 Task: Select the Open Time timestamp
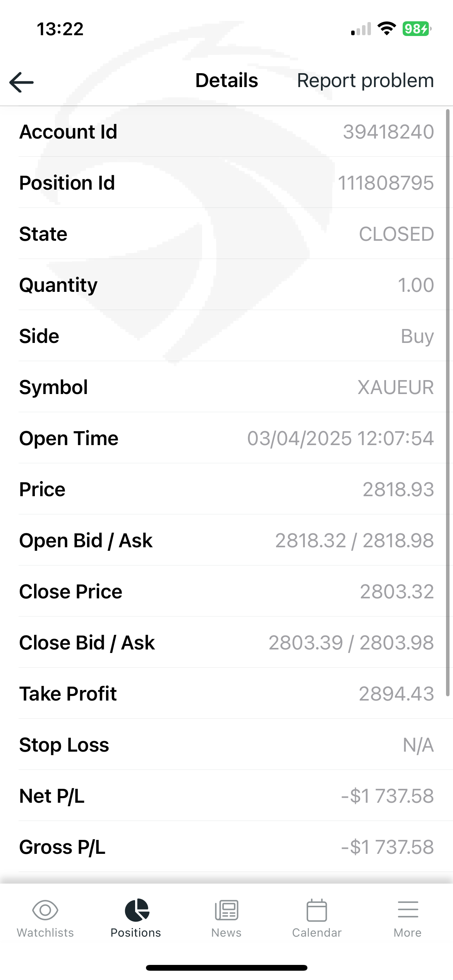pyautogui.click(x=340, y=439)
